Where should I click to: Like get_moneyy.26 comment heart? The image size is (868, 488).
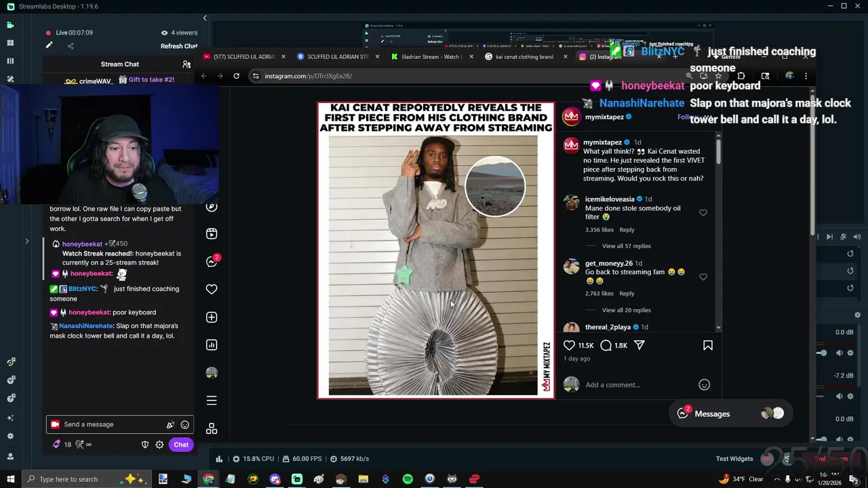tap(703, 277)
